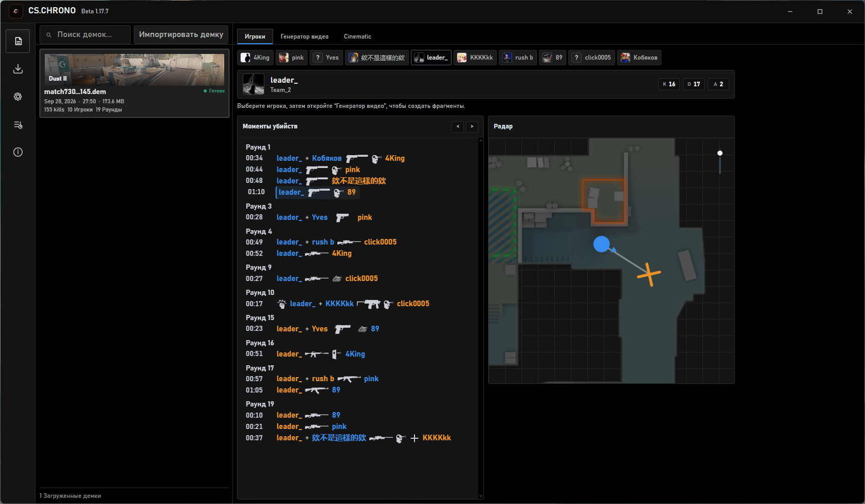The image size is (865, 504).
Task: Select player 89 chip
Action: click(x=553, y=58)
